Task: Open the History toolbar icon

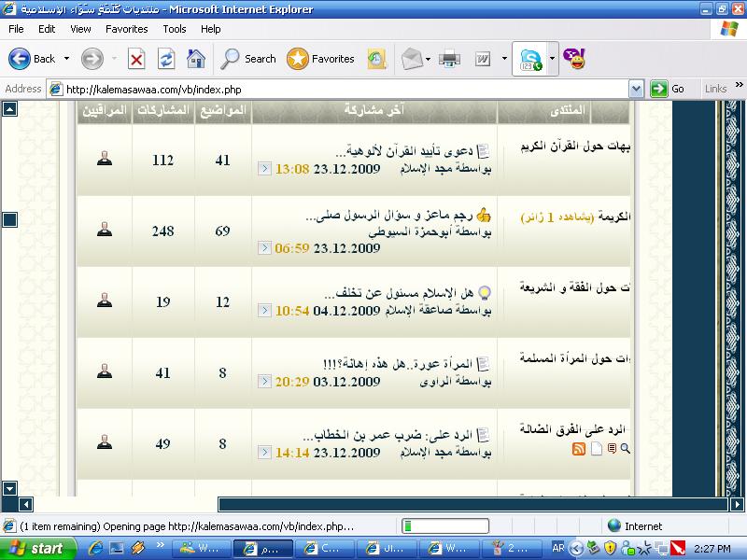Action: click(x=376, y=59)
